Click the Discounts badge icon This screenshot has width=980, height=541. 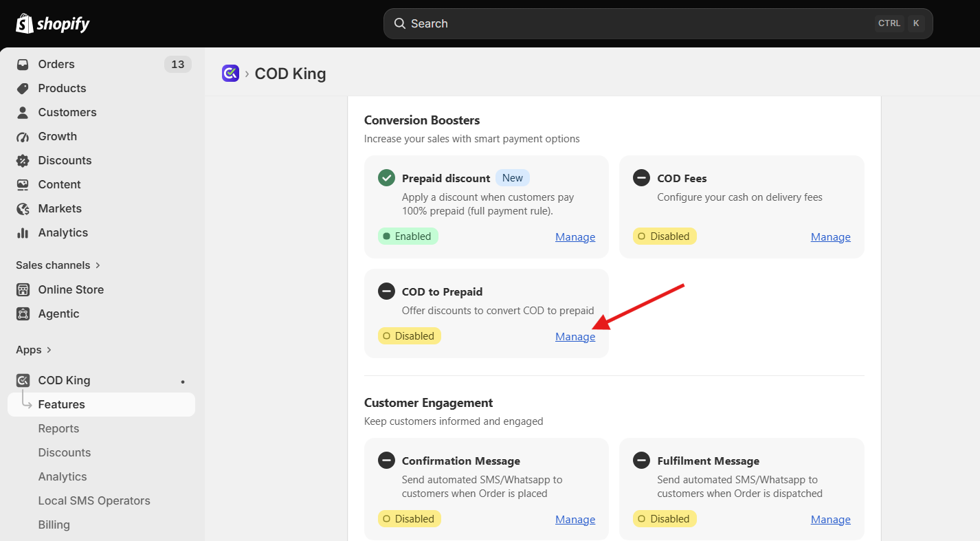(x=23, y=160)
